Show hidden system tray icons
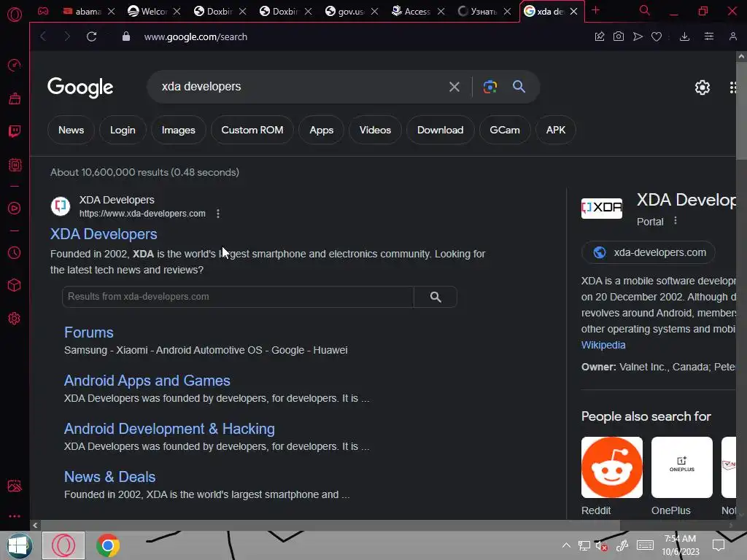This screenshot has height=560, width=747. coord(566,545)
